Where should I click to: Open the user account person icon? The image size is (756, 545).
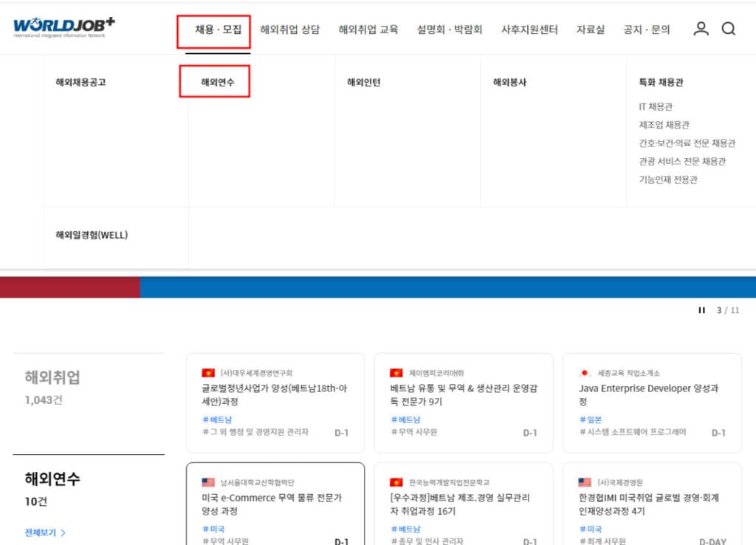pyautogui.click(x=702, y=28)
